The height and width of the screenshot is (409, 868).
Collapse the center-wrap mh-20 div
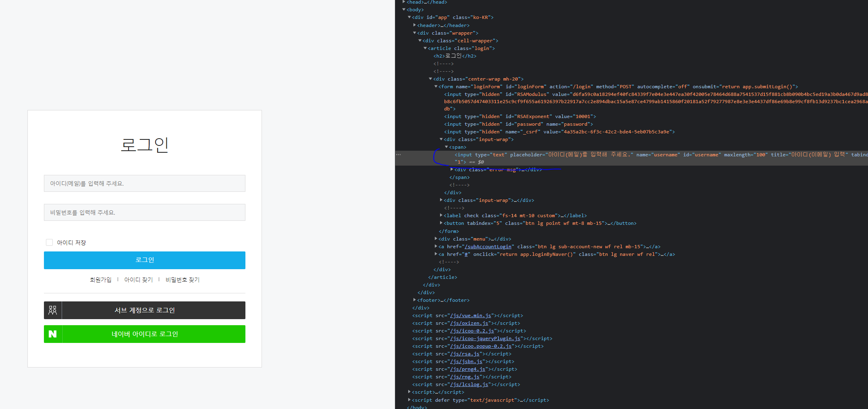point(430,79)
